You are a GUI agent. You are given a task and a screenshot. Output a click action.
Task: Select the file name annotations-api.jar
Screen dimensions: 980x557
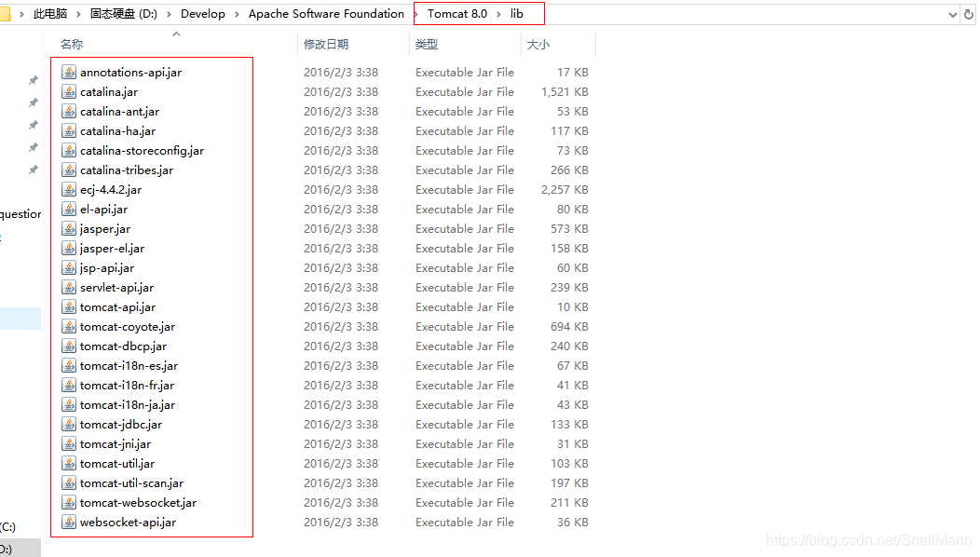tap(130, 73)
